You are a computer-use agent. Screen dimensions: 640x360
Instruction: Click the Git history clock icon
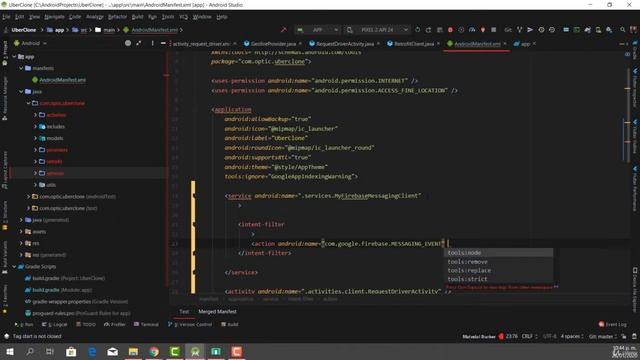click(541, 30)
